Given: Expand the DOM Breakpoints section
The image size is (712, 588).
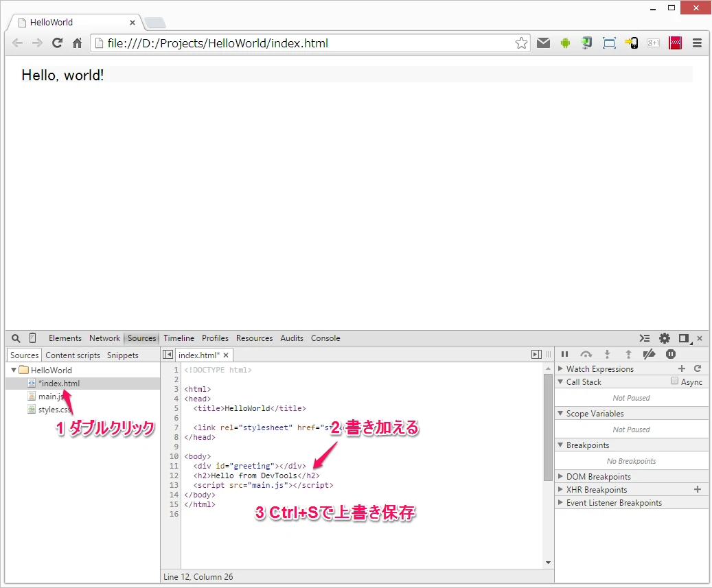Looking at the screenshot, I should 560,477.
